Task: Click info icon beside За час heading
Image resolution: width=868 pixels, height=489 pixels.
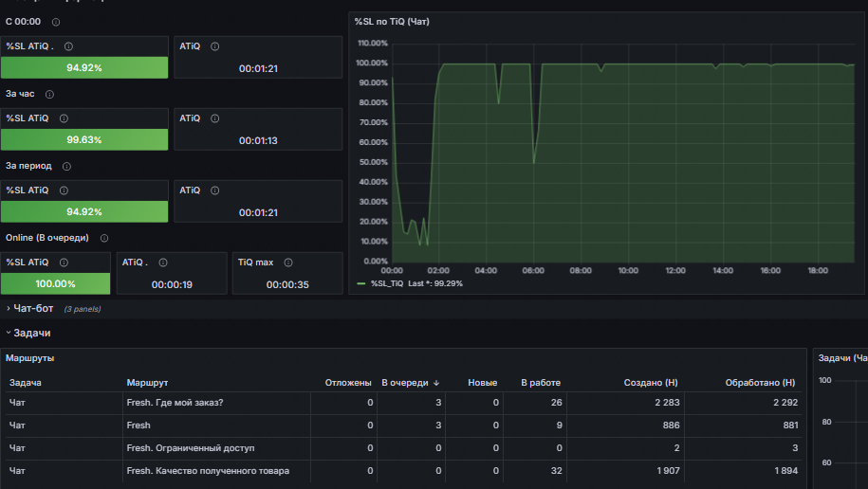Action: [x=49, y=95]
